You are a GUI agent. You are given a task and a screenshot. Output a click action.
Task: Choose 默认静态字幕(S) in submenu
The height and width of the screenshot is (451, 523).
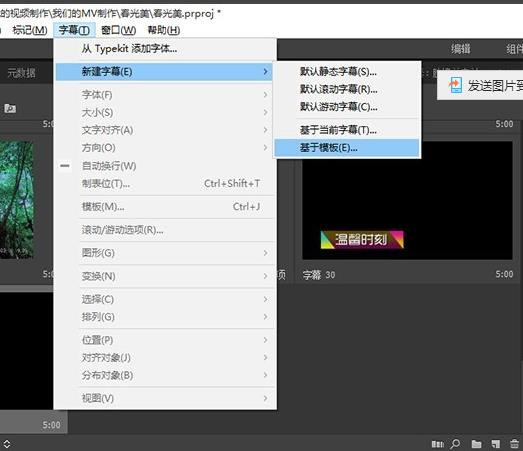pos(346,72)
